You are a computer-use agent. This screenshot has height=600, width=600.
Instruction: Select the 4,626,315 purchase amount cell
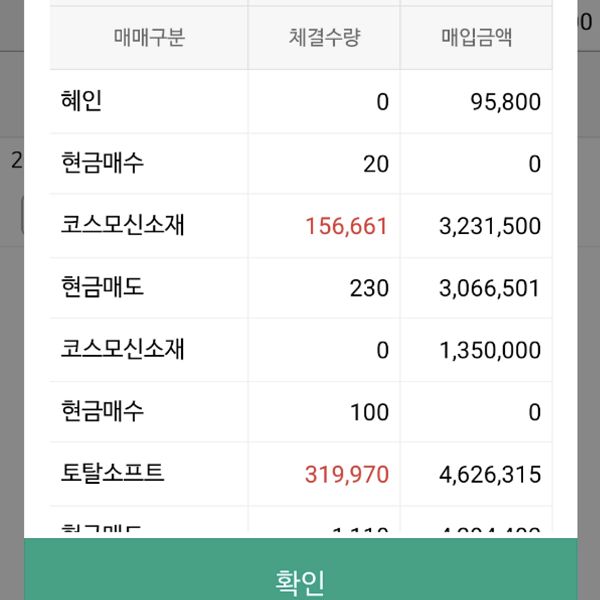tap(490, 474)
